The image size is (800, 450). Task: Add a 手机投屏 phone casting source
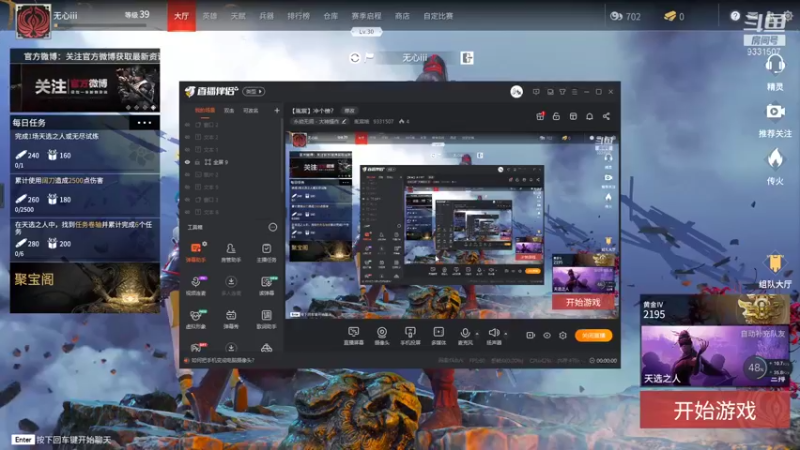pos(410,336)
